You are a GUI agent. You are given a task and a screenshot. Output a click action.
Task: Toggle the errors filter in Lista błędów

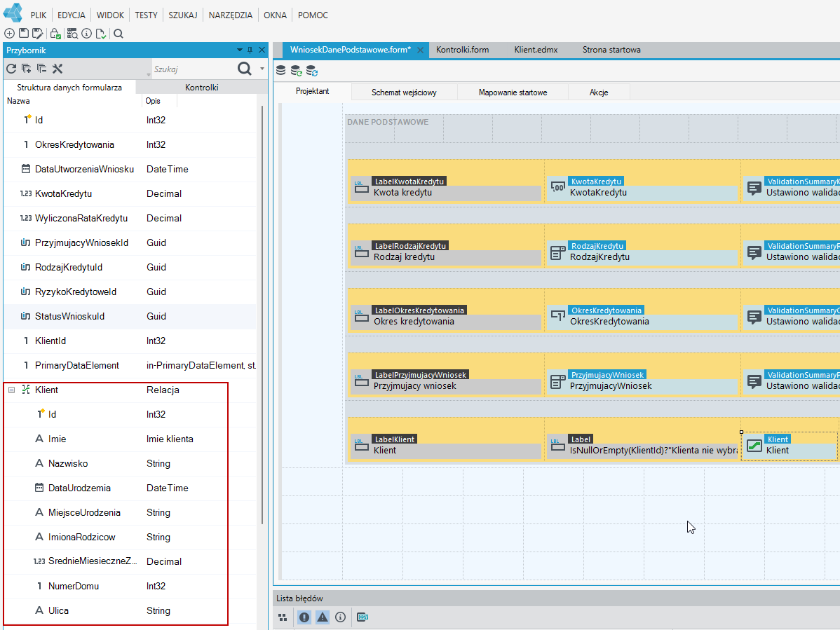click(x=304, y=617)
